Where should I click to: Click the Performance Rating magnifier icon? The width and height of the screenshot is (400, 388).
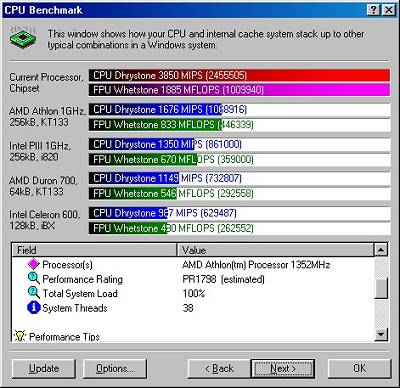pos(33,279)
